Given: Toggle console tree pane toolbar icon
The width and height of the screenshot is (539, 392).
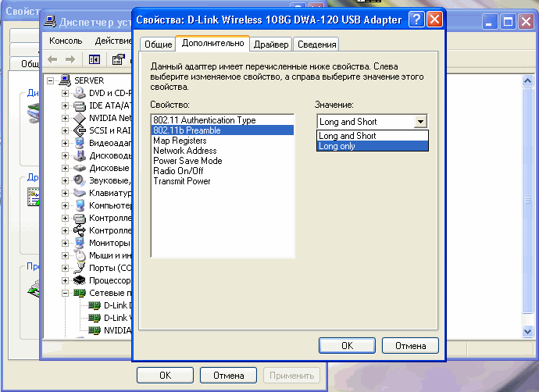Looking at the screenshot, I should 95,59.
